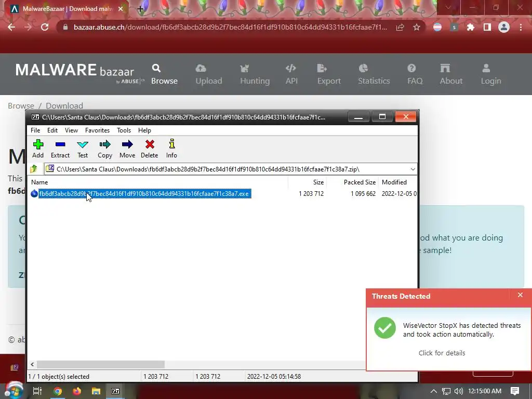Click the green checkmark in WiseVector alert

point(385,328)
